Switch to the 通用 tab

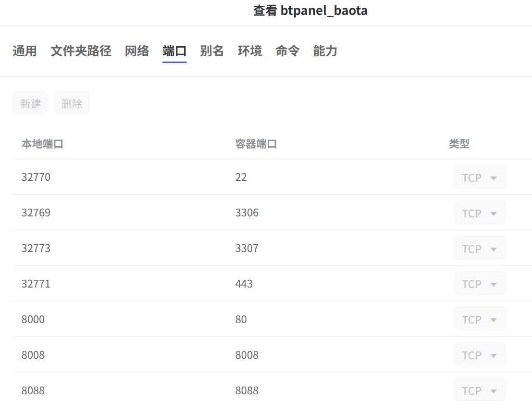click(x=25, y=51)
